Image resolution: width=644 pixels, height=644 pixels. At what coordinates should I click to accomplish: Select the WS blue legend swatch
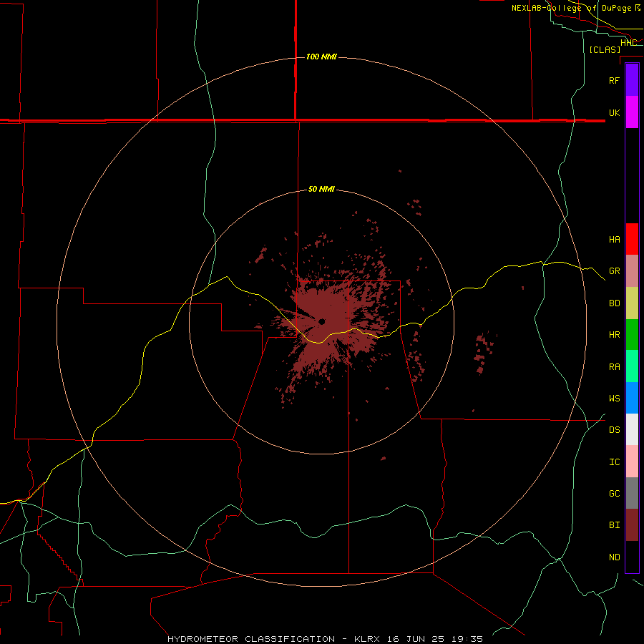pos(632,398)
